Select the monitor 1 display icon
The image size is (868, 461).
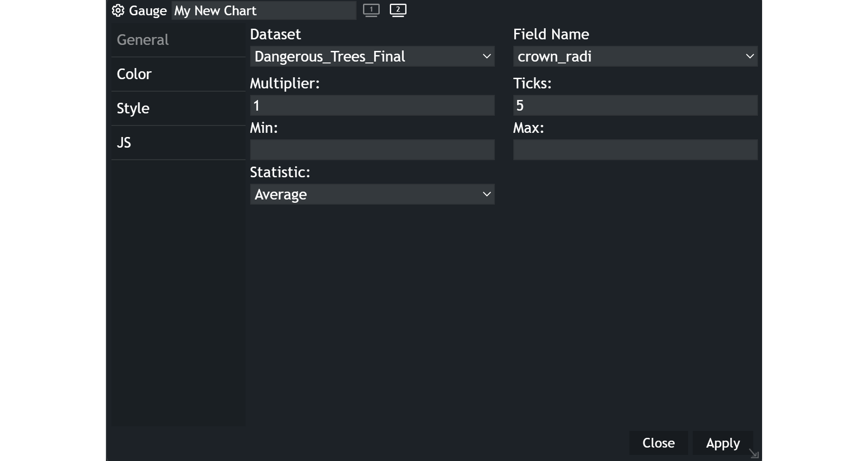371,10
